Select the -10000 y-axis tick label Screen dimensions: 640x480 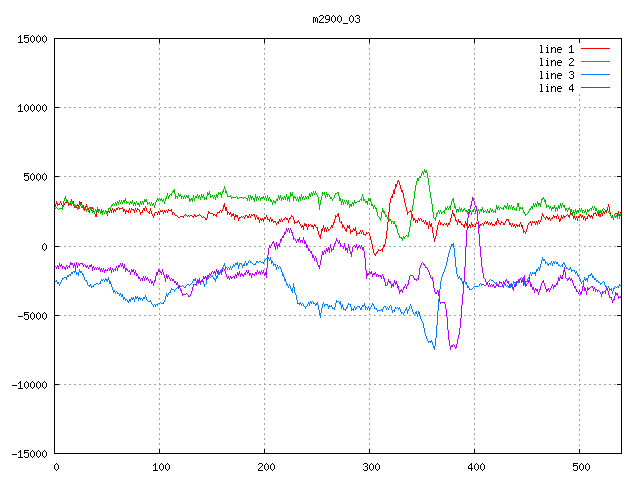click(28, 385)
